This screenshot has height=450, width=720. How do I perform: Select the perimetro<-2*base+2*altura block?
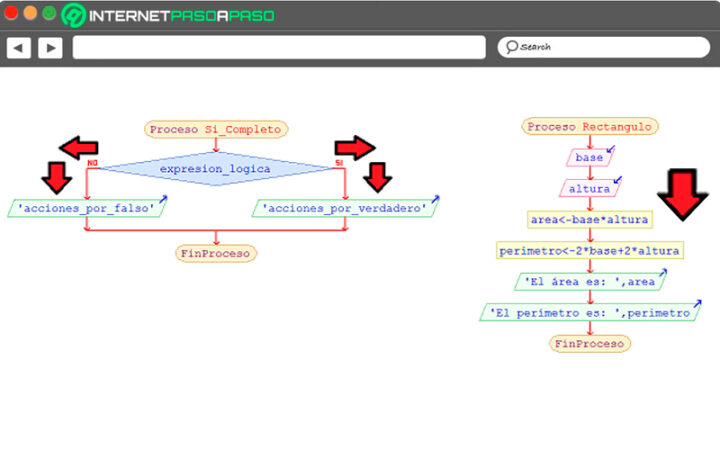pos(590,250)
